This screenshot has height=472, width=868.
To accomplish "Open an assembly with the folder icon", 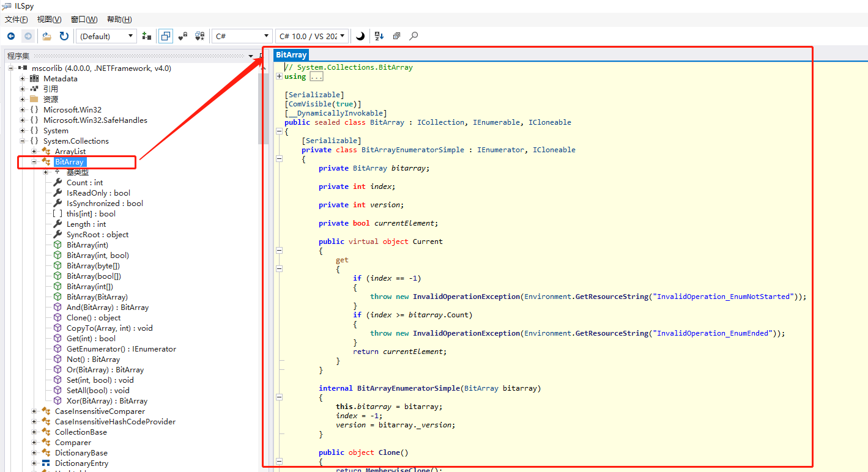I will 47,36.
